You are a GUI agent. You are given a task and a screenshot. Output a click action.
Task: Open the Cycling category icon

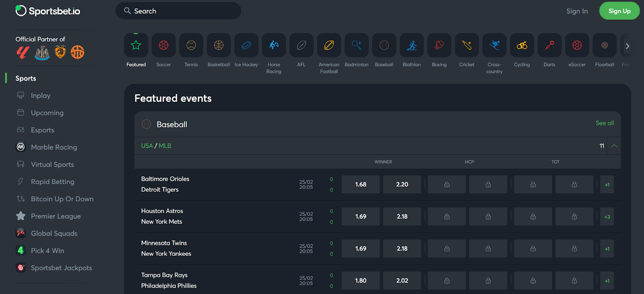click(x=522, y=45)
